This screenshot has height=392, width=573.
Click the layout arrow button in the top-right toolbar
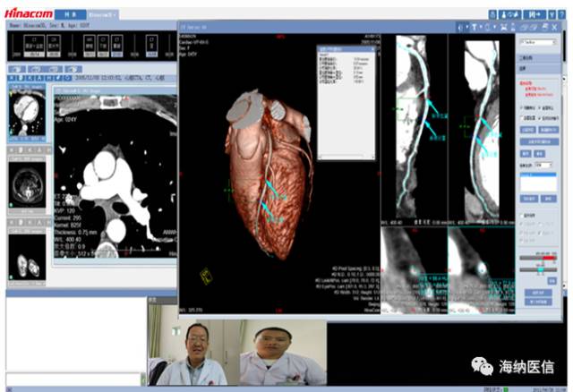click(x=535, y=14)
